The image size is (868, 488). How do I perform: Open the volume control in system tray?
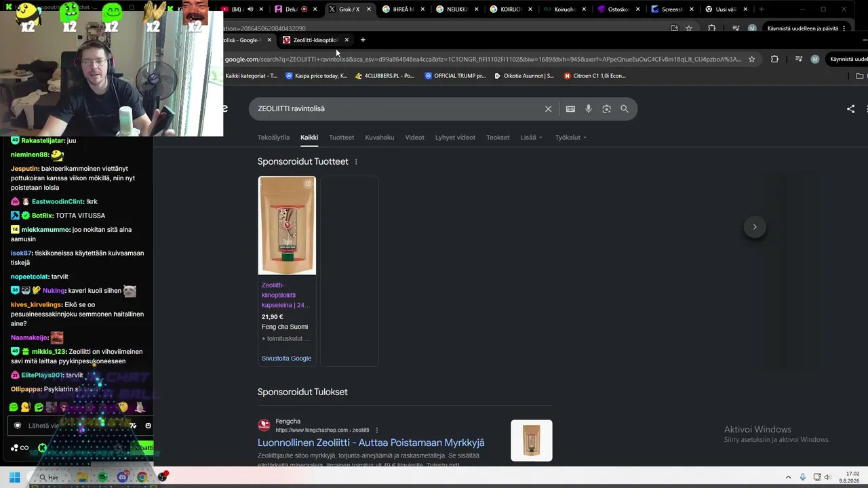827,477
